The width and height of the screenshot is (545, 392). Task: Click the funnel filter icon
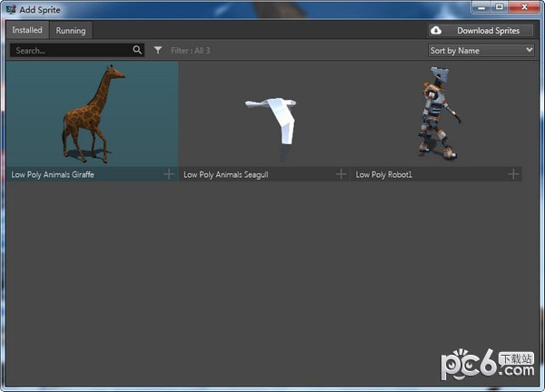pos(158,51)
